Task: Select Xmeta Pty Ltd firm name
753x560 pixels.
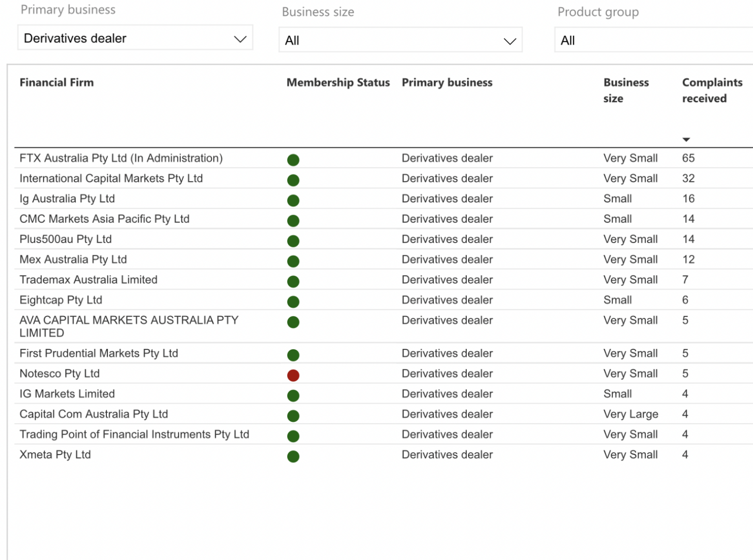Action: pos(55,455)
